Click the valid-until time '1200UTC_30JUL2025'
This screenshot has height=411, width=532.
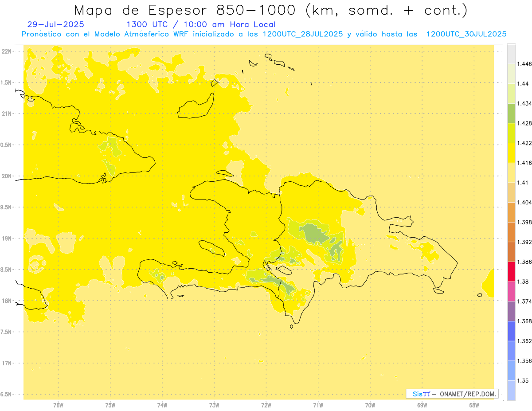[x=466, y=34]
